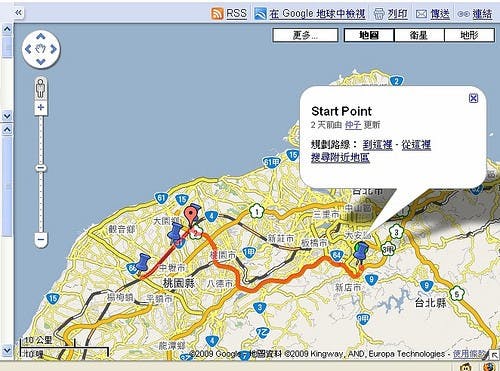Image resolution: width=500 pixels, height=371 pixels.
Task: Click the hand icon in pan control
Action: point(41,49)
